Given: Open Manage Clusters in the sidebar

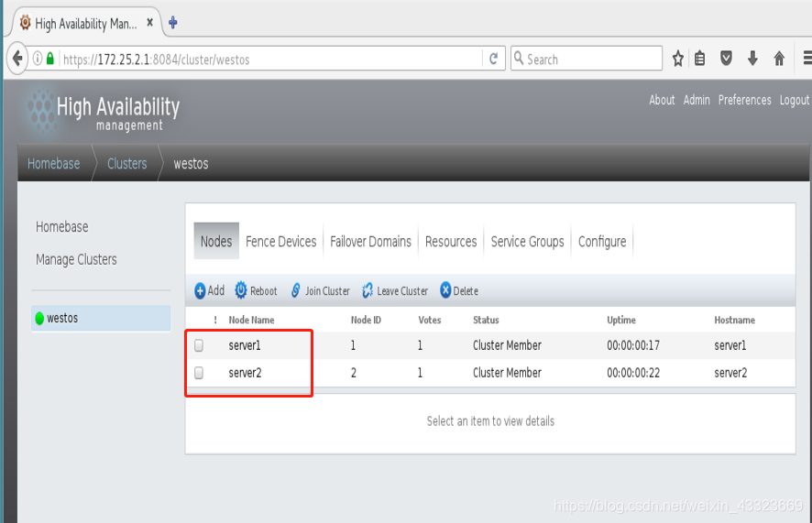Looking at the screenshot, I should click(x=76, y=259).
